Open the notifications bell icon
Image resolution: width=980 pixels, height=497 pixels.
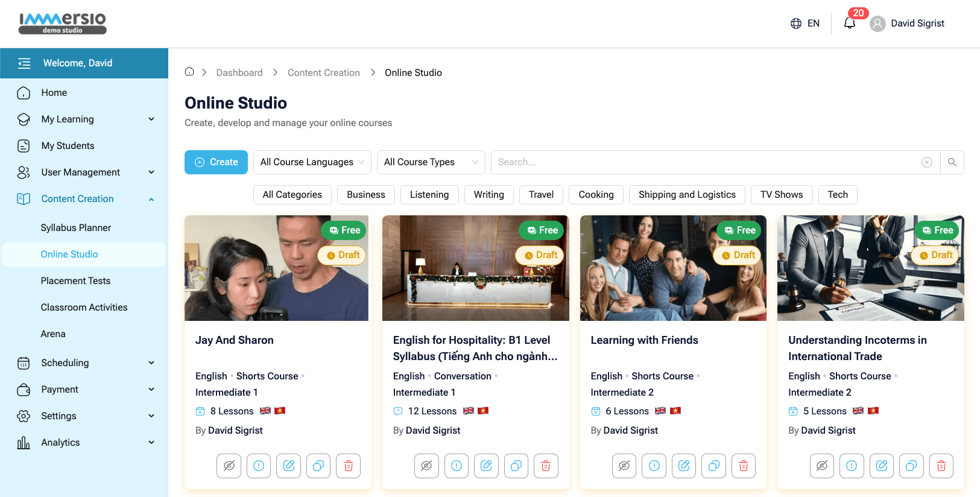coord(849,24)
